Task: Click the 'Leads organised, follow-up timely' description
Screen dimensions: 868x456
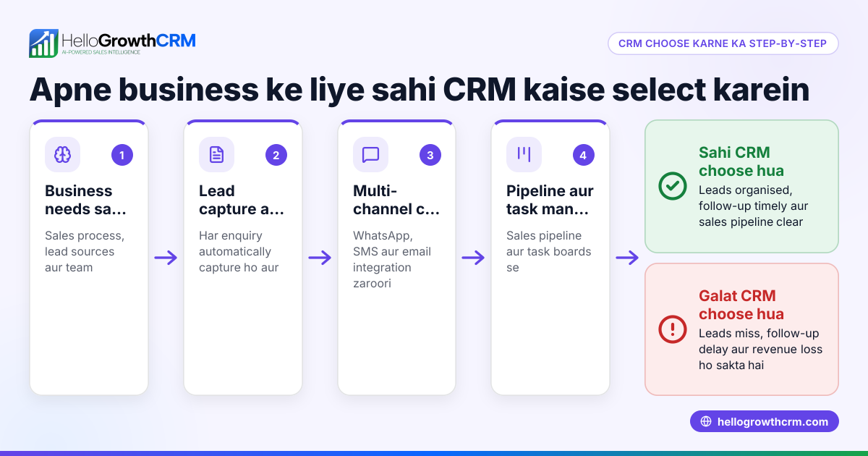Action: click(754, 206)
